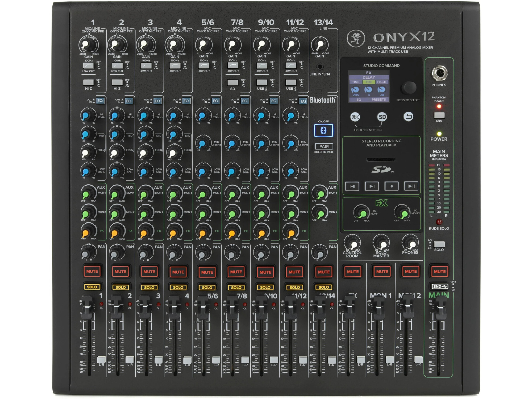Toggle channel 1 HI-Z switch
532x399 pixels.
(89, 82)
